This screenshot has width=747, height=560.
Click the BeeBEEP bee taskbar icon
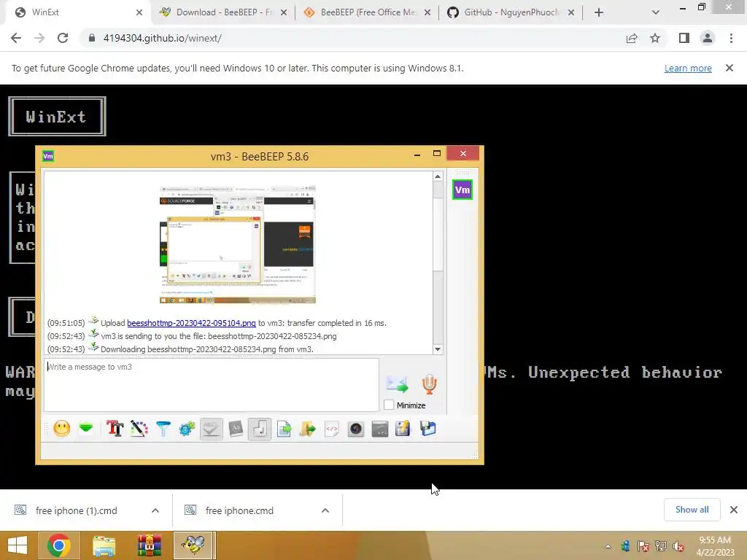(193, 545)
